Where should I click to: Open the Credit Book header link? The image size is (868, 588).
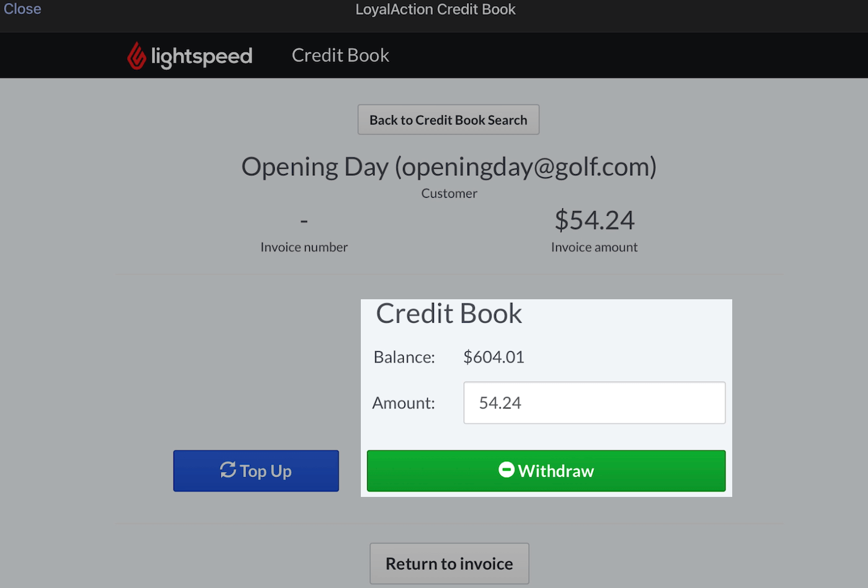point(340,55)
